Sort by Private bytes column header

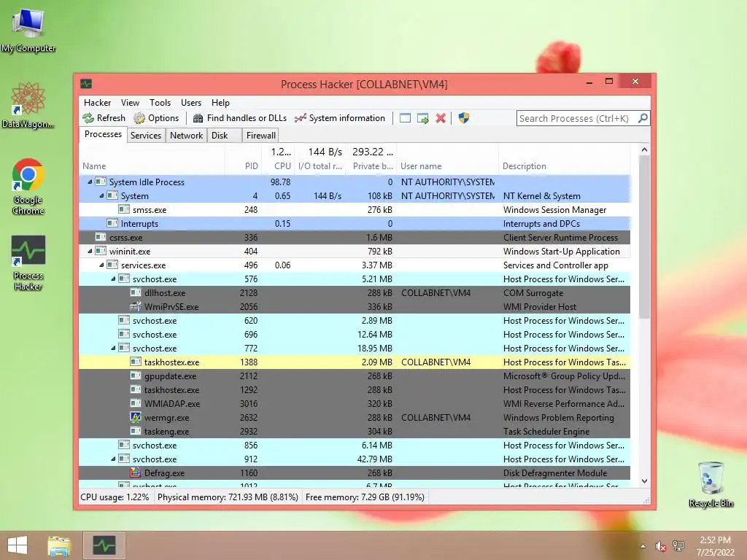(373, 160)
